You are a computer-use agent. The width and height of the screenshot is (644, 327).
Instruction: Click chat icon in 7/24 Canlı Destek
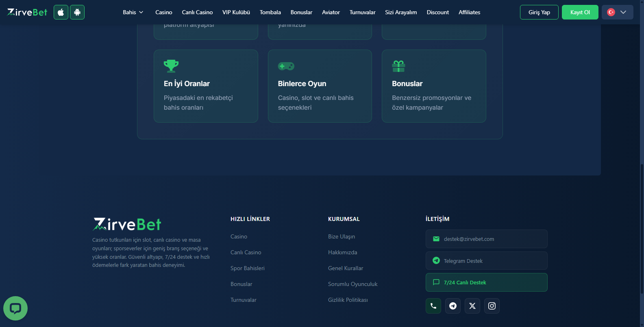(x=436, y=282)
